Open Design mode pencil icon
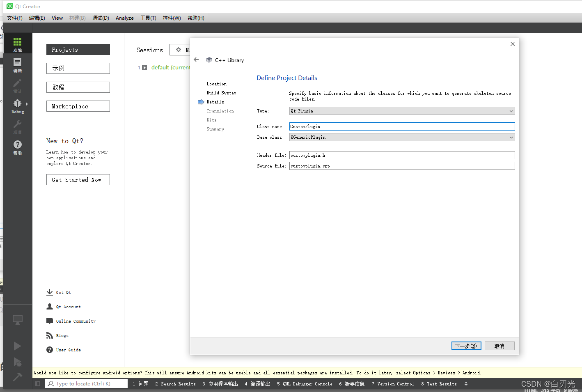This screenshot has height=392, width=582. (17, 83)
